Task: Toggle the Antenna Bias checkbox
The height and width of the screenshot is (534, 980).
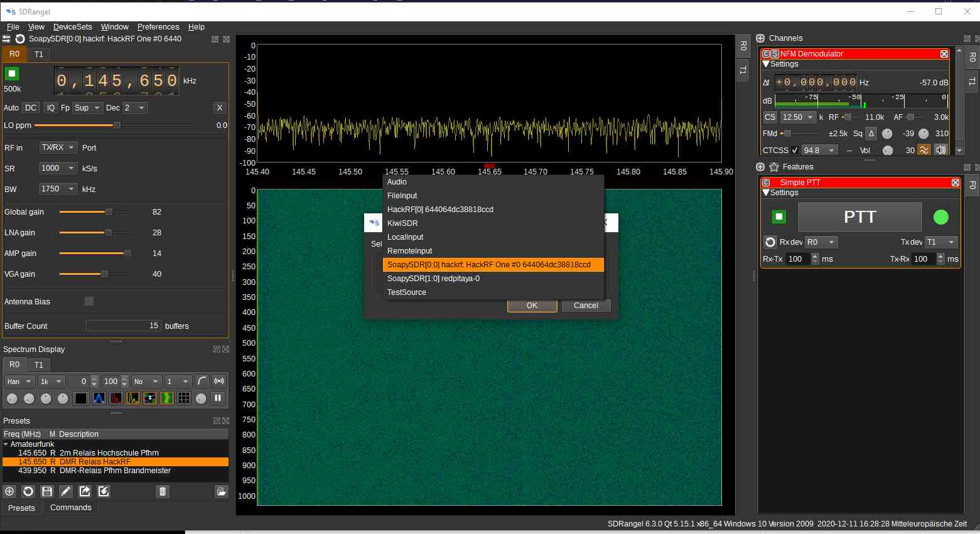Action: tap(89, 301)
